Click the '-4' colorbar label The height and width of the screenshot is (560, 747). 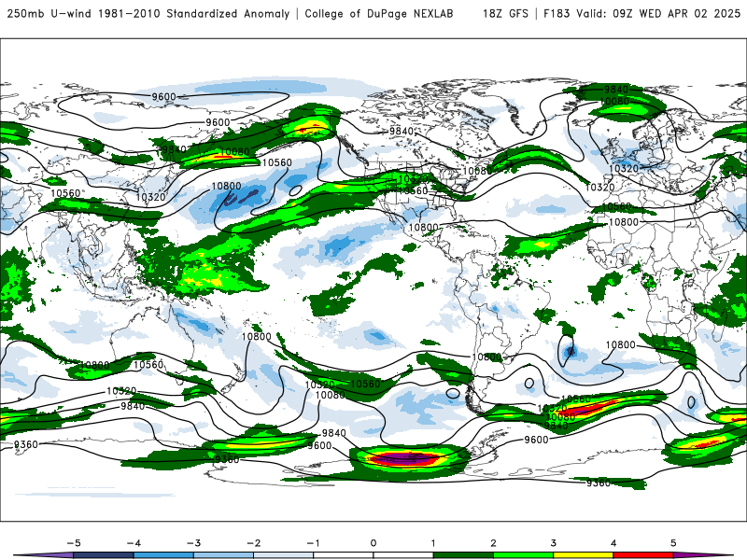click(134, 543)
